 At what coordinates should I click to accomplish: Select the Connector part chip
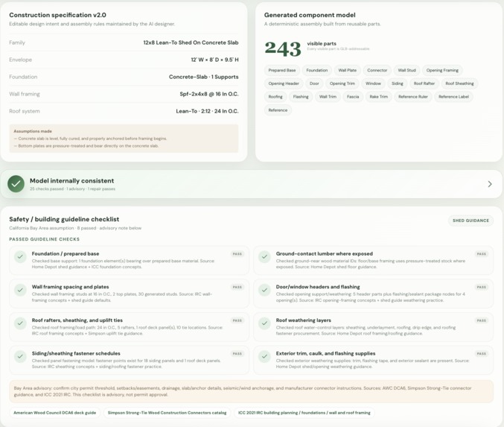377,70
